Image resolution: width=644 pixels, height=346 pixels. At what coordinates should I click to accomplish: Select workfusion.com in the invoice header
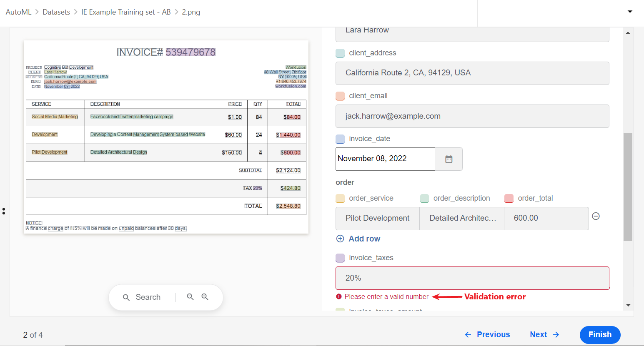coord(291,86)
